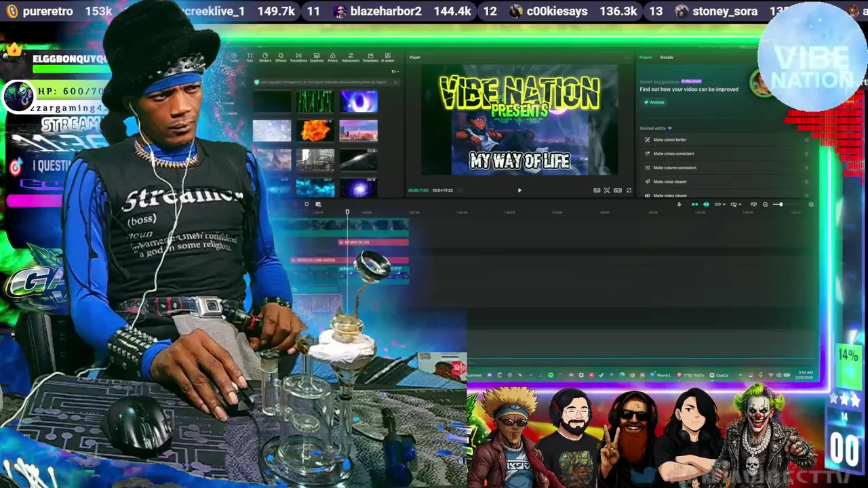The height and width of the screenshot is (488, 868).
Task: Toggle auto snapping on timeline toolbar
Action: [706, 204]
